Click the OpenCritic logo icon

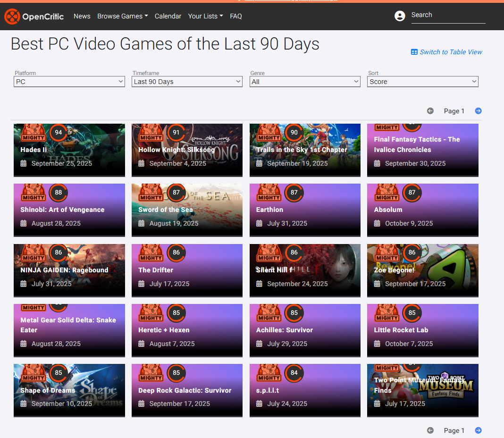pos(12,17)
